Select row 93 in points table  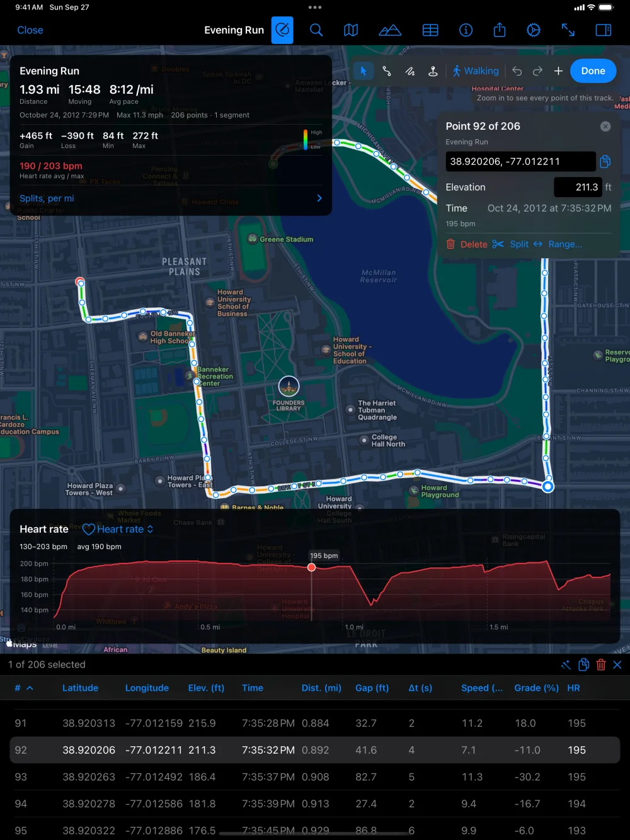(315, 777)
